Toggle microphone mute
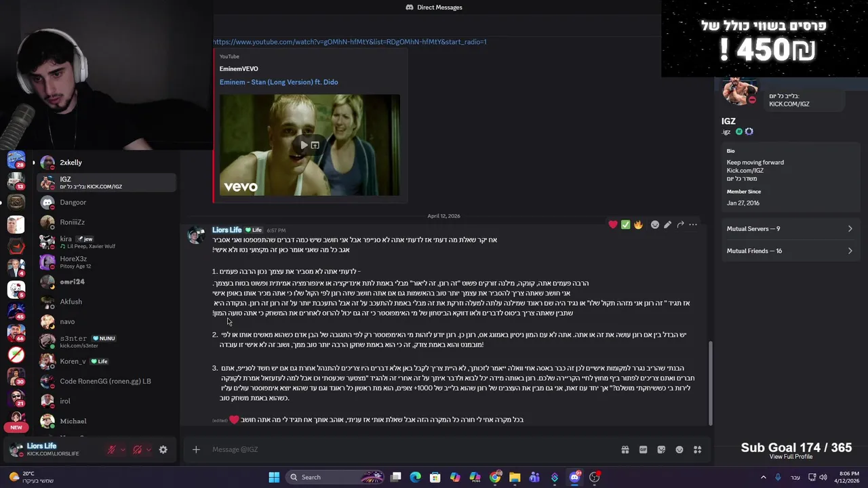 [x=112, y=449]
